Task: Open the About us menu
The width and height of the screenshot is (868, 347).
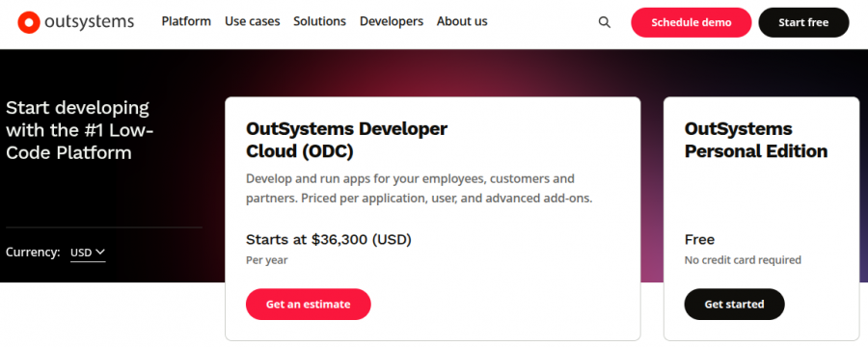Action: pyautogui.click(x=462, y=21)
